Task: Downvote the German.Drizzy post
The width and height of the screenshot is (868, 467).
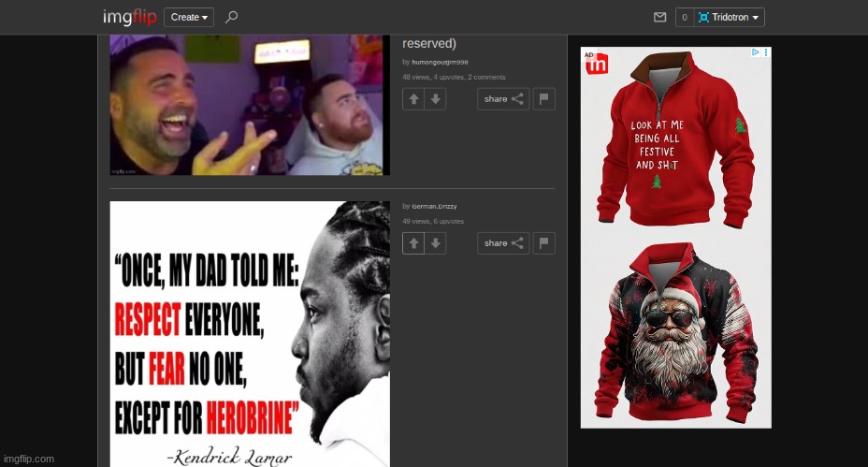Action: point(436,243)
